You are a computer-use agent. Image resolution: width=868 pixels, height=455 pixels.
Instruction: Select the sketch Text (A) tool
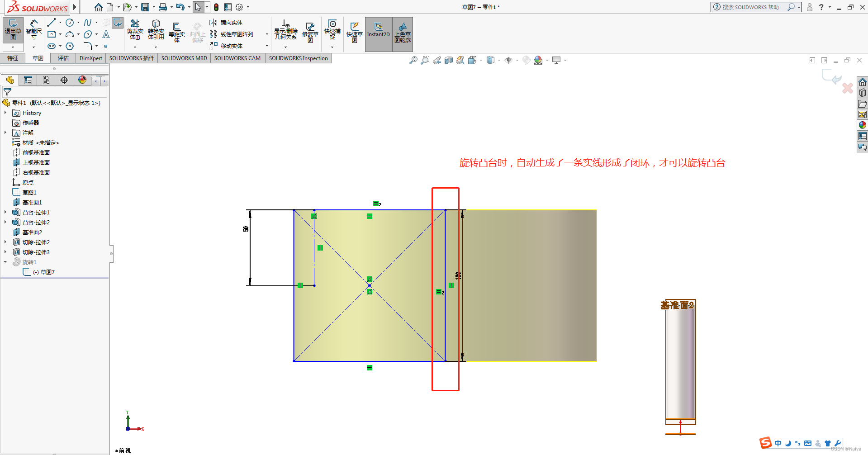pos(106,34)
